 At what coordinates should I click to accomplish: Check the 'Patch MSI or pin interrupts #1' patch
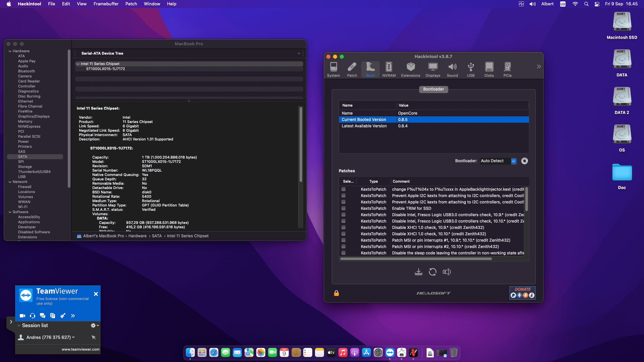pyautogui.click(x=343, y=240)
